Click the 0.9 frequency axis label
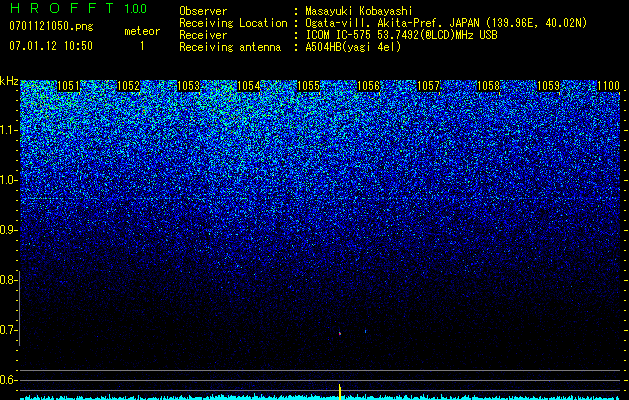Screen dimensions: 629x400 tap(8, 230)
